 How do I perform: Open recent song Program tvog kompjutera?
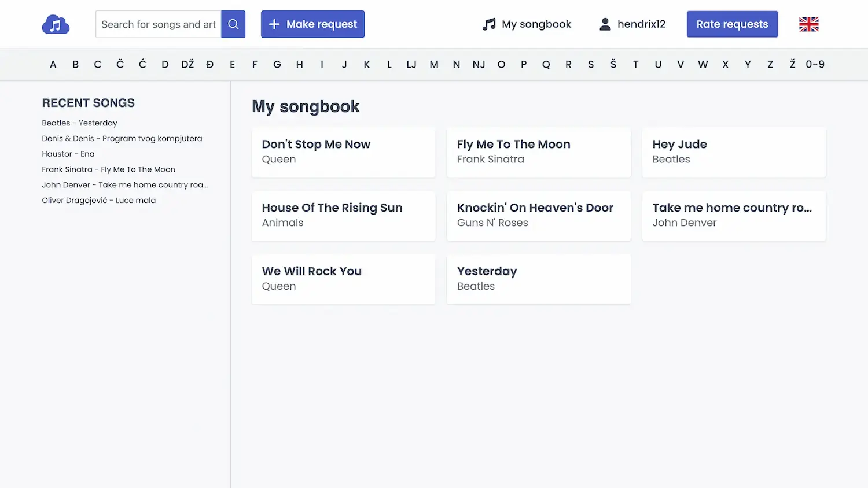point(122,139)
